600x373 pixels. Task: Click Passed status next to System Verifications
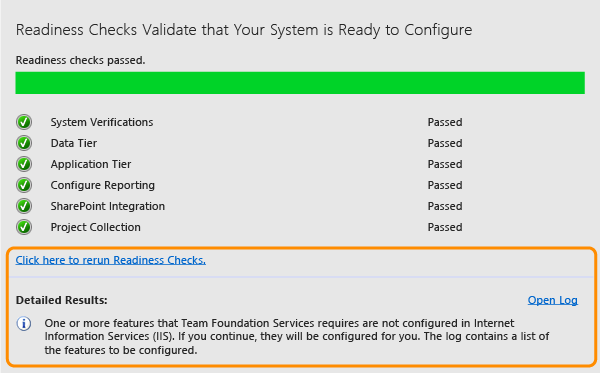coord(445,122)
